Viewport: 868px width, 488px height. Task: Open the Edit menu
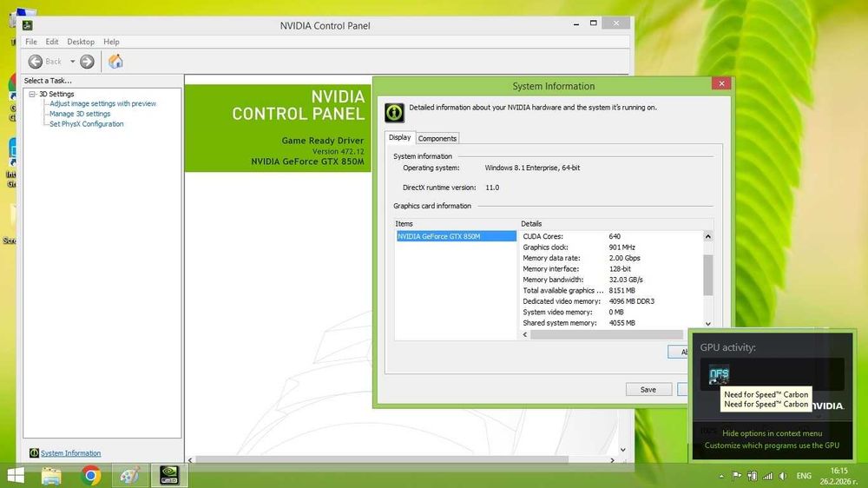point(52,42)
